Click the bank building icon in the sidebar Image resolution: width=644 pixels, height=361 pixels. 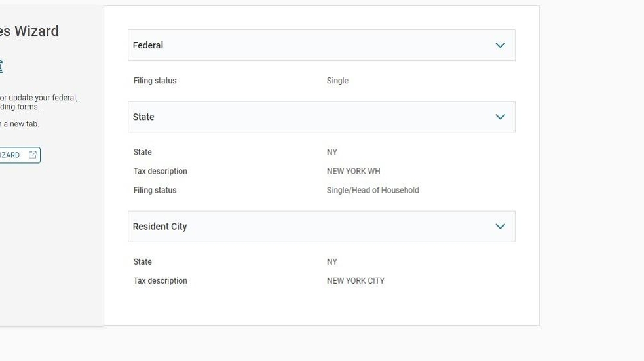click(1, 66)
